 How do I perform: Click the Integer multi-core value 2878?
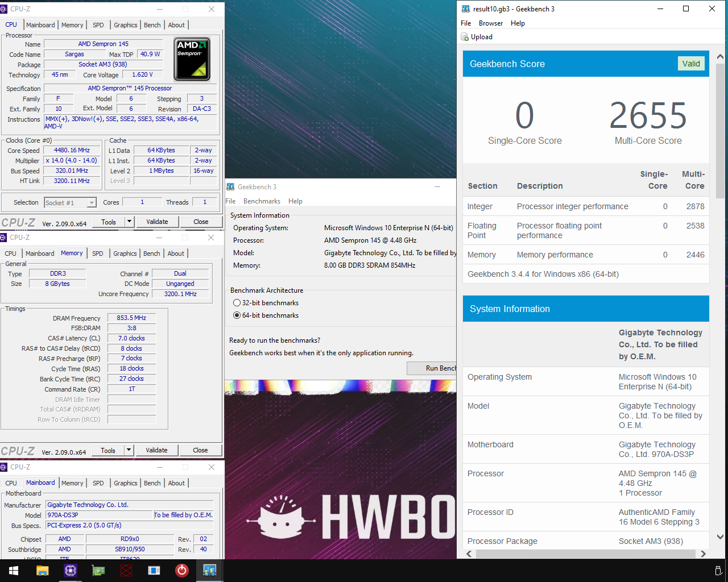click(695, 206)
